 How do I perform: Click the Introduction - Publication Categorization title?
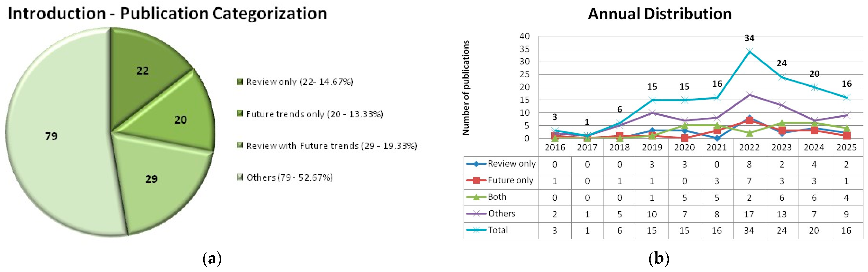[x=167, y=14]
